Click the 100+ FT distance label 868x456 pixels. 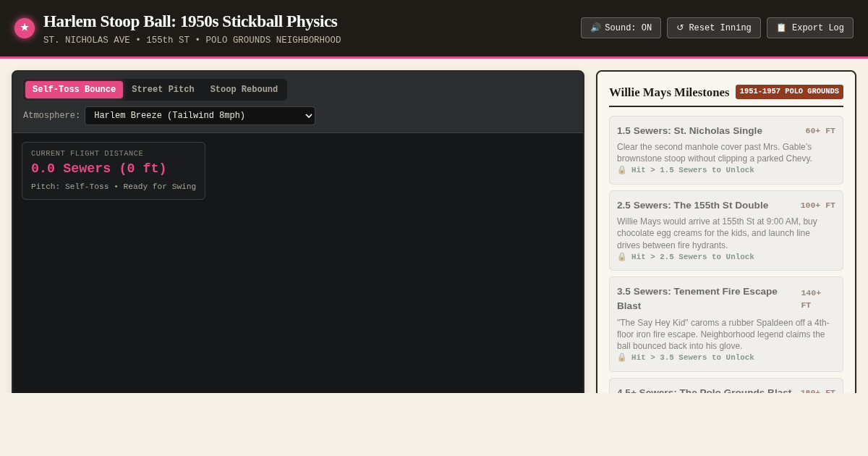click(x=818, y=206)
